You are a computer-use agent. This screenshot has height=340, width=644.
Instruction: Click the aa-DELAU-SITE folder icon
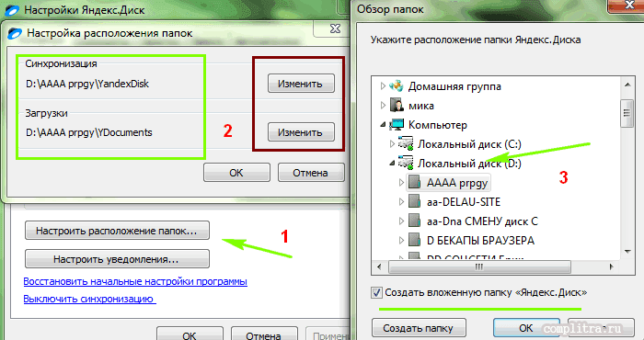[x=414, y=202]
